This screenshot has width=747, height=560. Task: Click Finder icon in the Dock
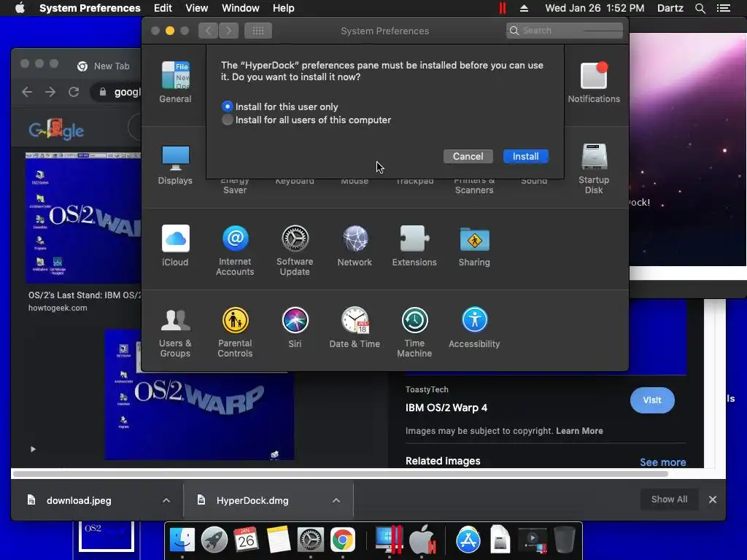(182, 540)
